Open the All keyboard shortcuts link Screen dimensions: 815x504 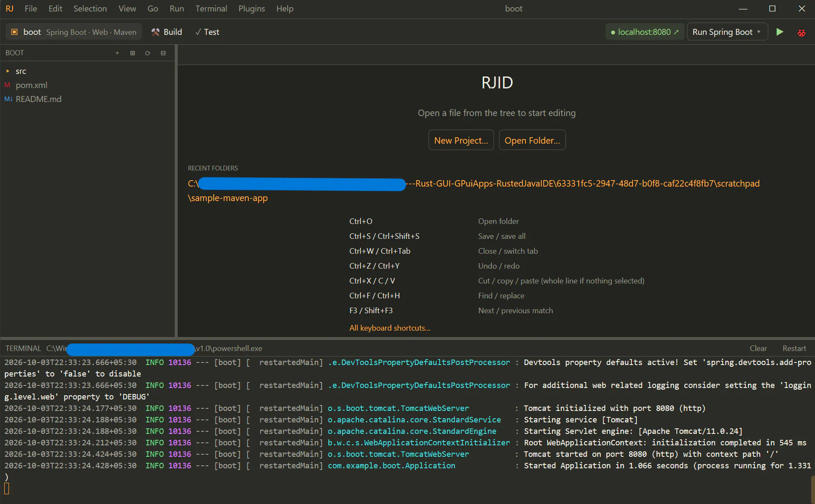tap(390, 328)
